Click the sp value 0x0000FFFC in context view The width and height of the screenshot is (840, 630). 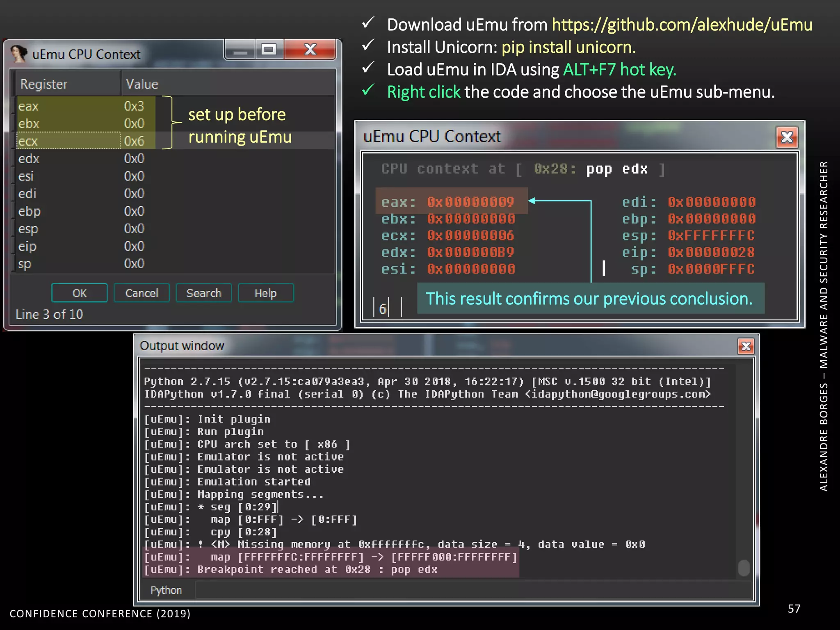coord(711,269)
